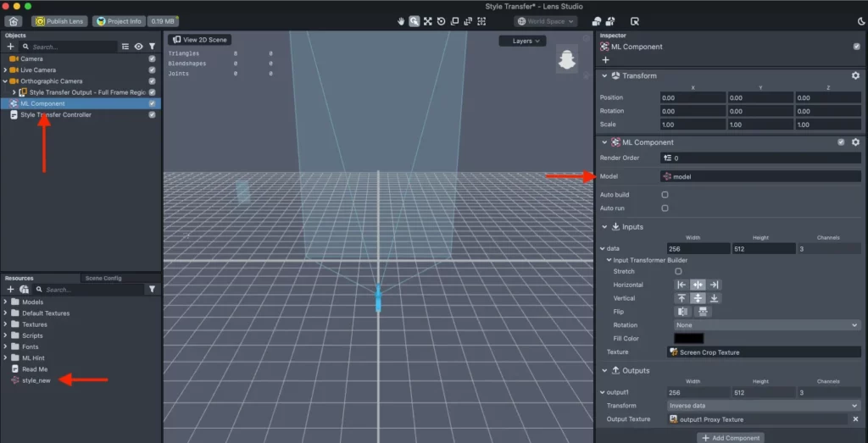Toggle dark mode moon icon

pos(861,21)
